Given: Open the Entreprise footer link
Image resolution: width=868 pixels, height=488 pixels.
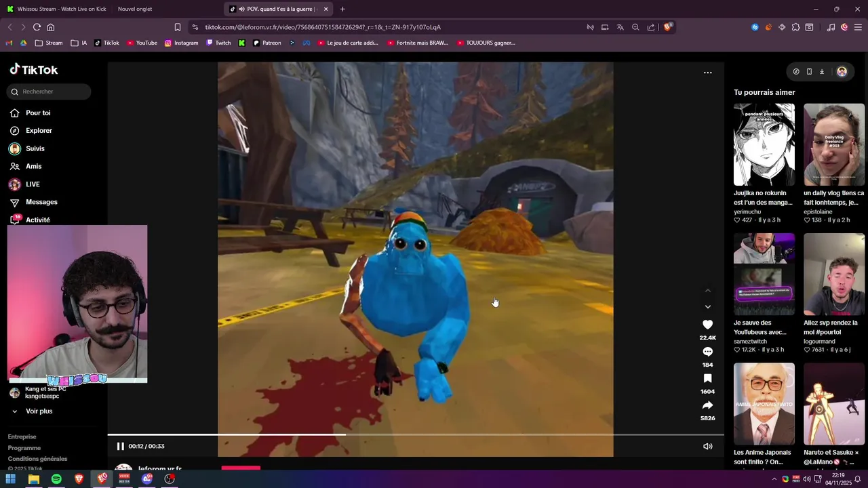Looking at the screenshot, I should tap(22, 437).
